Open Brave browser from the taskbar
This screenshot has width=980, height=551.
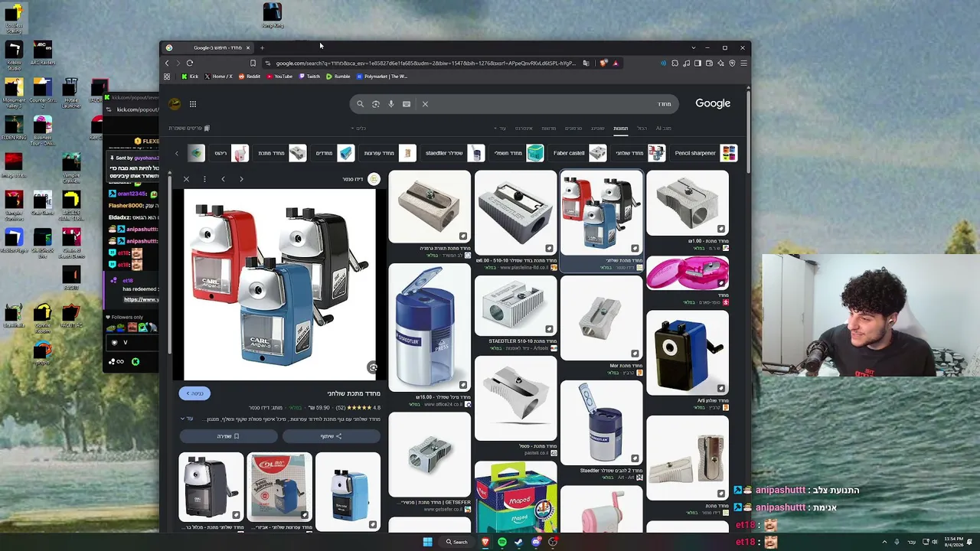[x=485, y=542]
